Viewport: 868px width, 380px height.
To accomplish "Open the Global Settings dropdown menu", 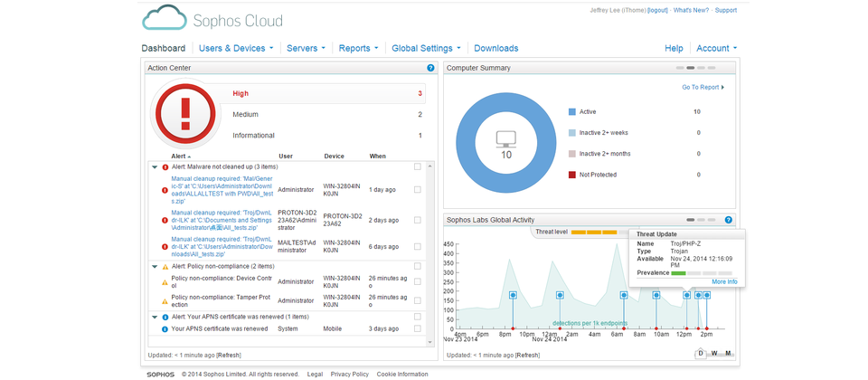I will (426, 48).
